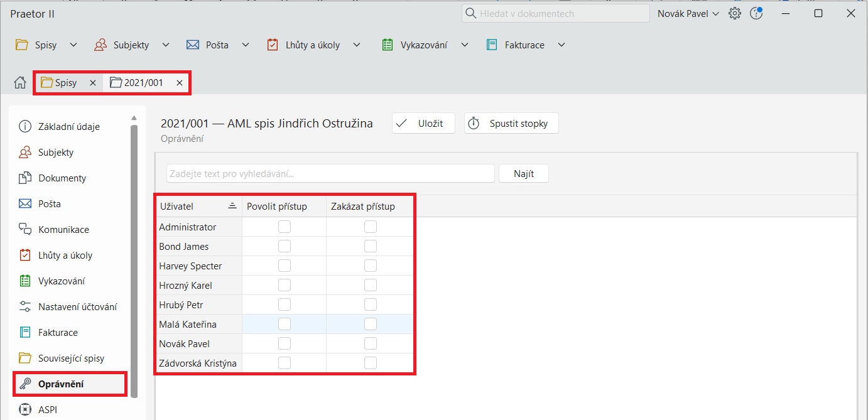868x420 pixels.
Task: Open Komunikace section in the sidebar
Action: (x=63, y=230)
